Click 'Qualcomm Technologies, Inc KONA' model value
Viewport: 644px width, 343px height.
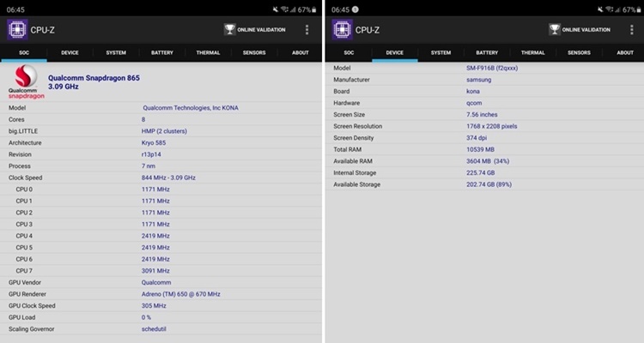191,108
